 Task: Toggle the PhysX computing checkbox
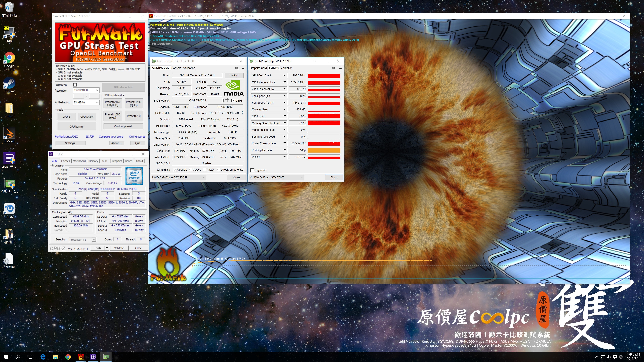(204, 170)
